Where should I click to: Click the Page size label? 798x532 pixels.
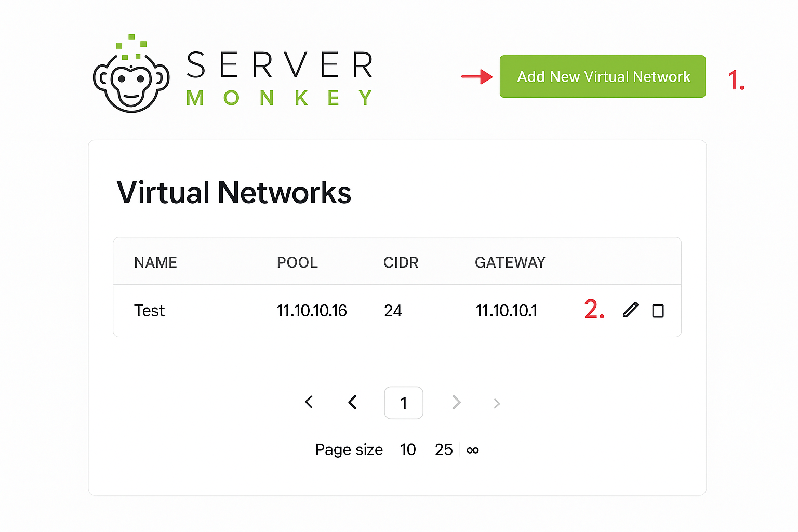tap(349, 449)
